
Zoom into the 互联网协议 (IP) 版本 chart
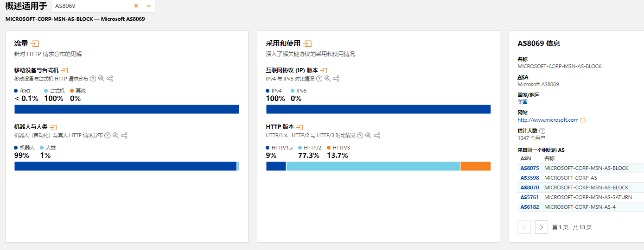tap(327, 79)
